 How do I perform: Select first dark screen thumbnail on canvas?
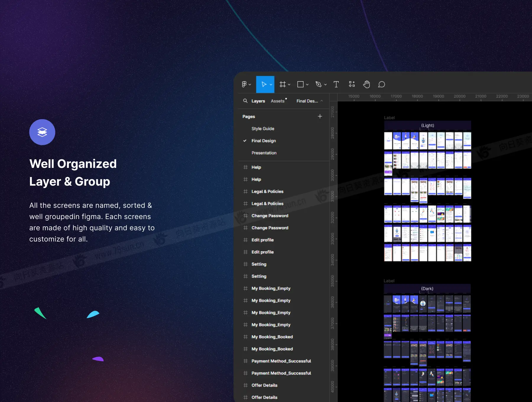[x=388, y=304]
